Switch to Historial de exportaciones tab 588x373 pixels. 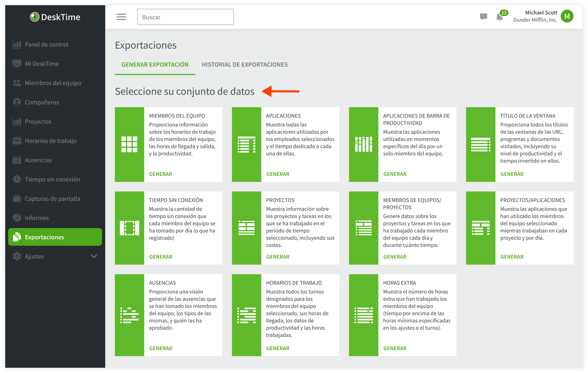click(x=245, y=65)
